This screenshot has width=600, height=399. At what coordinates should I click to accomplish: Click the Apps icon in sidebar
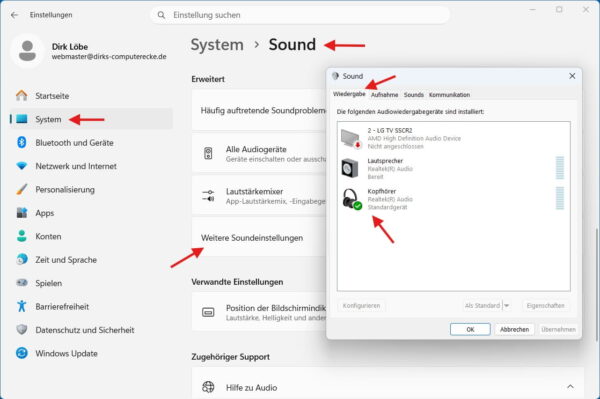point(22,213)
